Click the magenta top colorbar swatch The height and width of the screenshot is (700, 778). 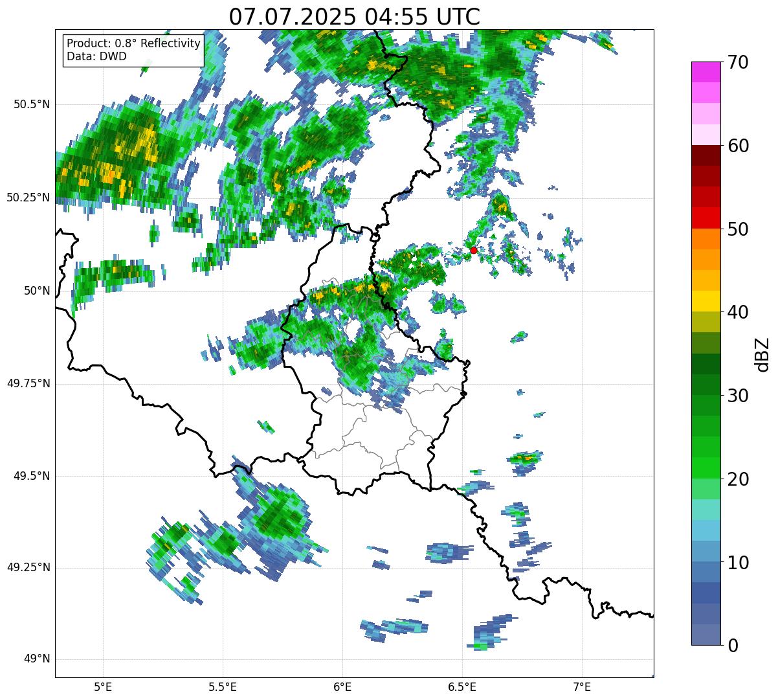point(706,72)
